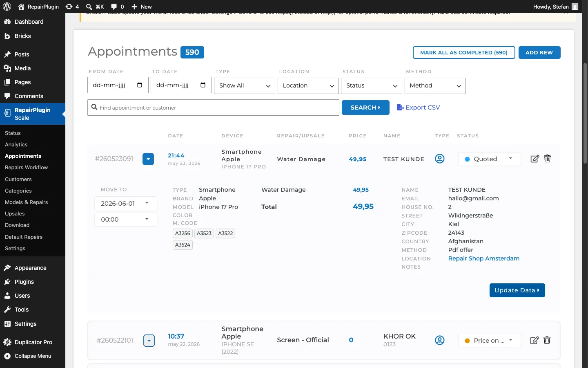The width and height of the screenshot is (588, 368).
Task: Open Move To date dropdown 2026-06-01
Action: point(126,203)
